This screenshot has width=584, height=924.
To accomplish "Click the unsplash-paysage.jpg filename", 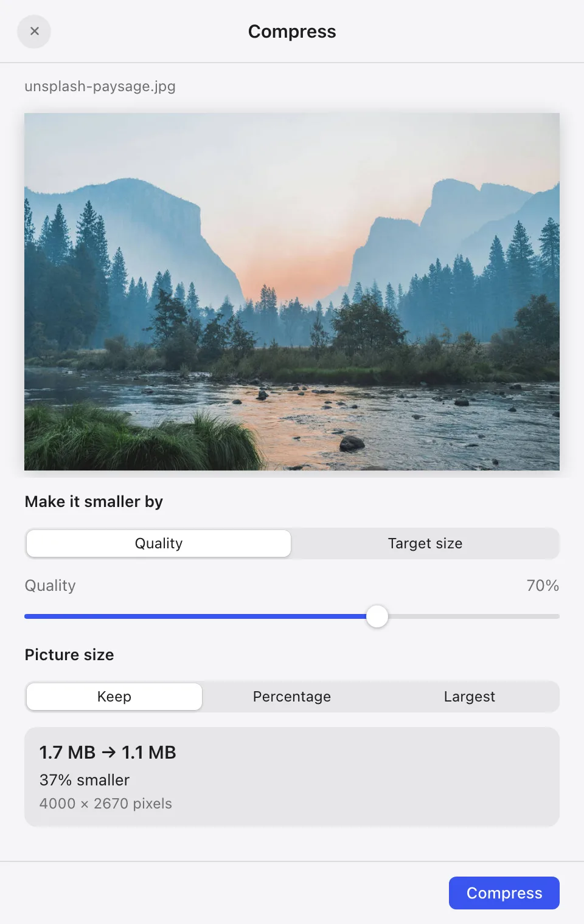I will pyautogui.click(x=100, y=86).
